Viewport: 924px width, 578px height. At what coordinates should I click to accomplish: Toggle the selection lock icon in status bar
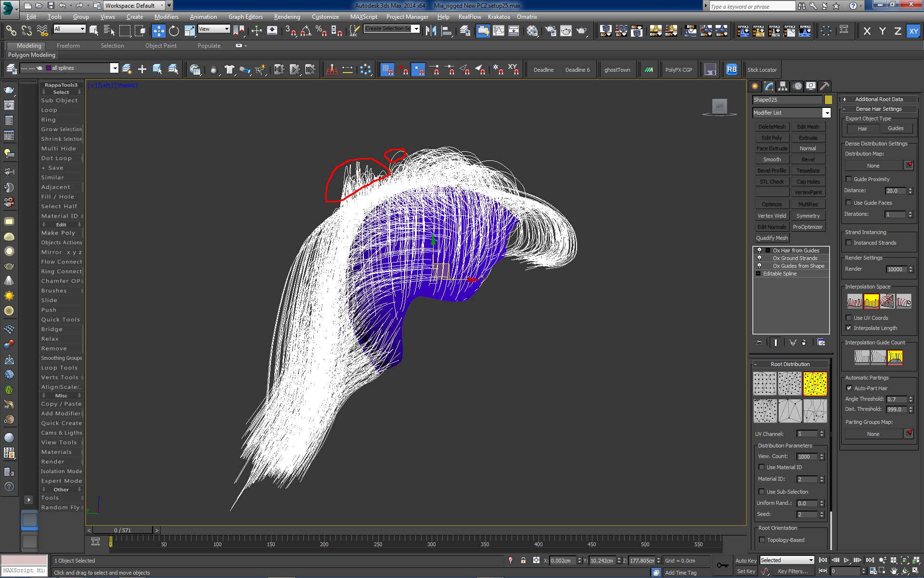pos(523,561)
